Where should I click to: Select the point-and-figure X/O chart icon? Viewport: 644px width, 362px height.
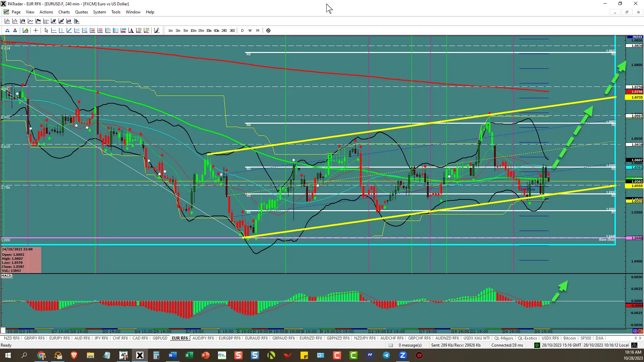(x=46, y=21)
